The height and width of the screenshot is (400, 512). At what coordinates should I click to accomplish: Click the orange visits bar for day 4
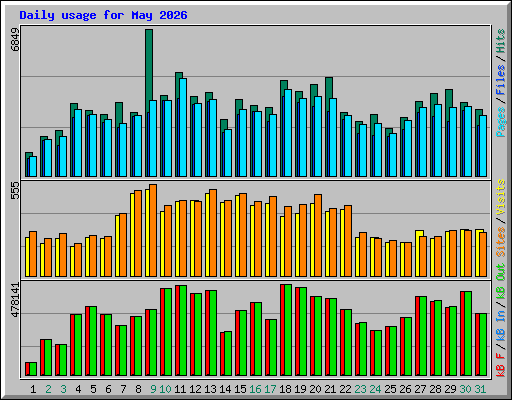pyautogui.click(x=78, y=260)
